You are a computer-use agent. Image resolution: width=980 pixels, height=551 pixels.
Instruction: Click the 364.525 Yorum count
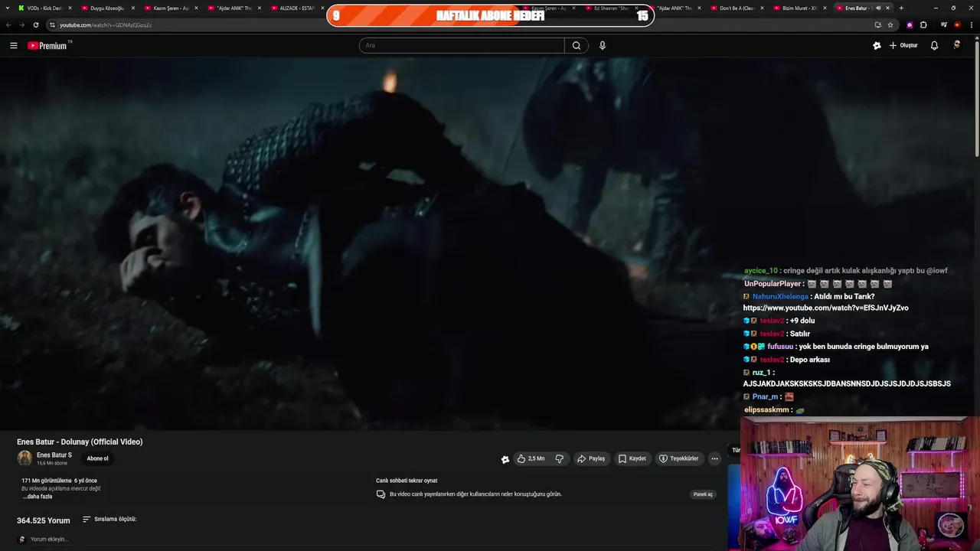(x=44, y=520)
